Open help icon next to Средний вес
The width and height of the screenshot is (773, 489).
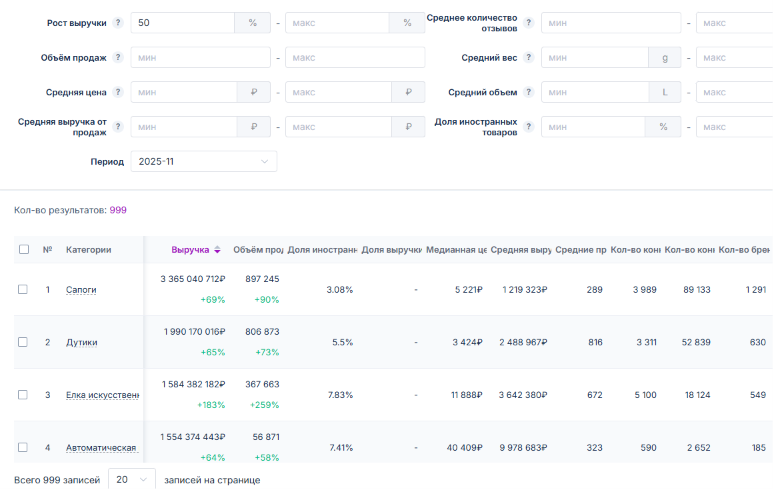[x=528, y=57]
